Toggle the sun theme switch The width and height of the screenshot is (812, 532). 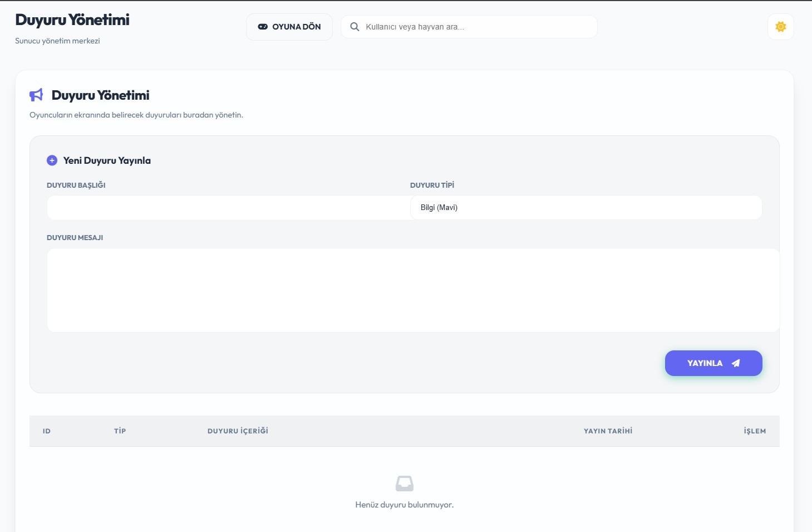click(780, 27)
